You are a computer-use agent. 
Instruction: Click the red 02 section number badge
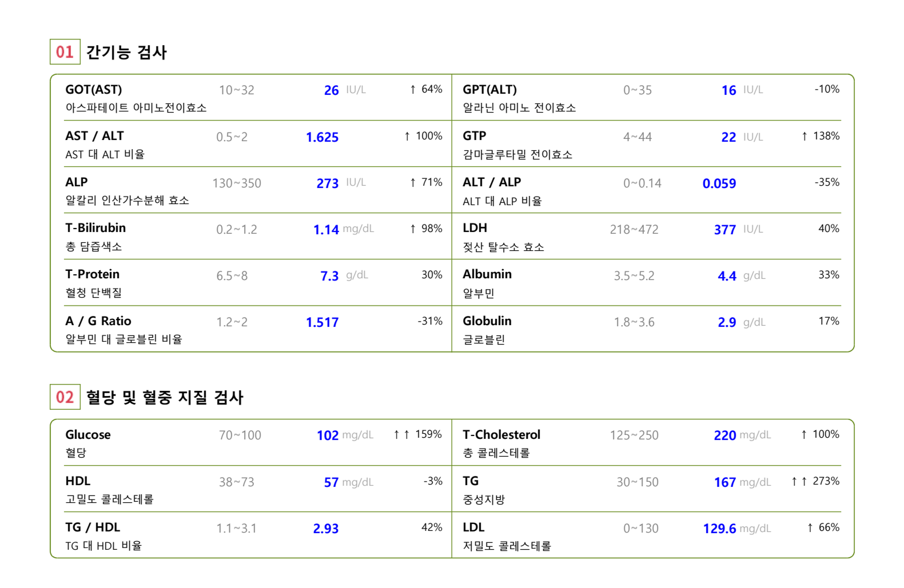[x=65, y=397]
